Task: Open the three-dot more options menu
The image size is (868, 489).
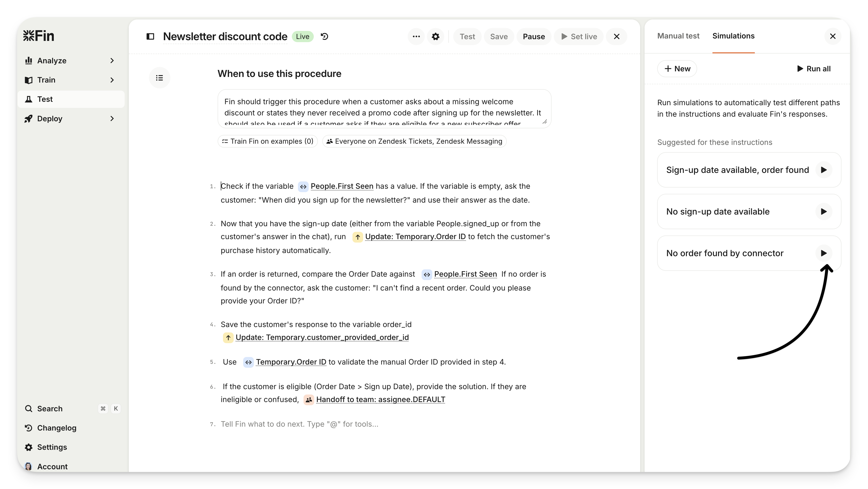Action: tap(416, 36)
